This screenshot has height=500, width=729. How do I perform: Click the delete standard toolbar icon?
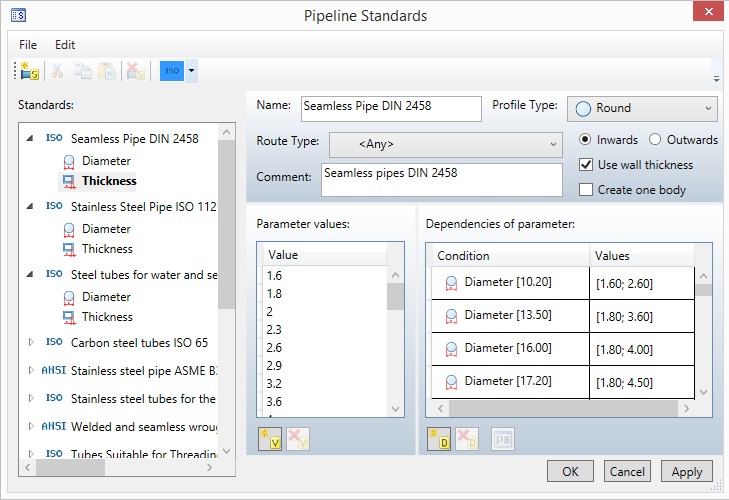click(135, 71)
